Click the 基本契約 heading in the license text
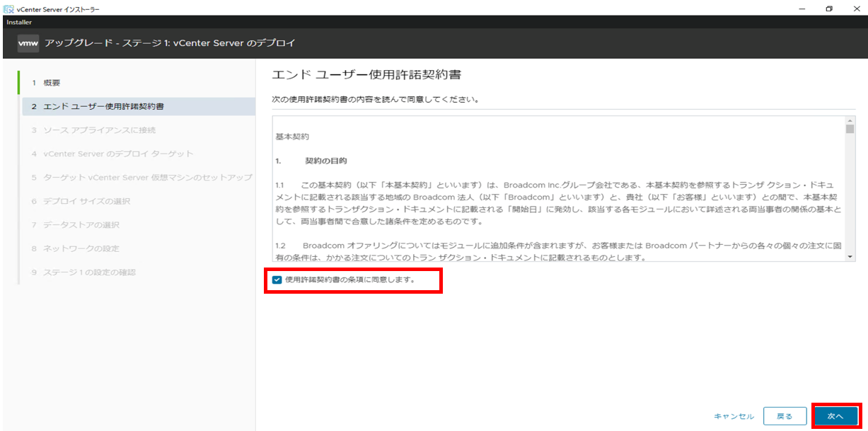The image size is (868, 431). 292,136
